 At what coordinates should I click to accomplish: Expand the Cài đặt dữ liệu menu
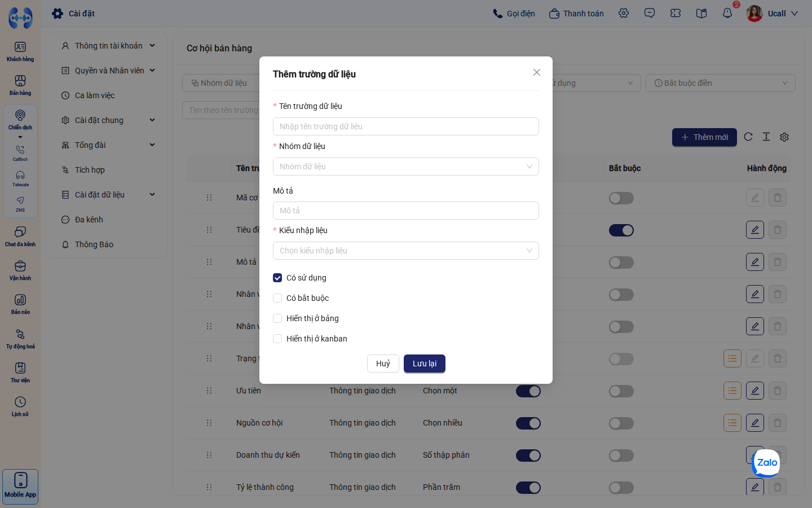point(107,195)
